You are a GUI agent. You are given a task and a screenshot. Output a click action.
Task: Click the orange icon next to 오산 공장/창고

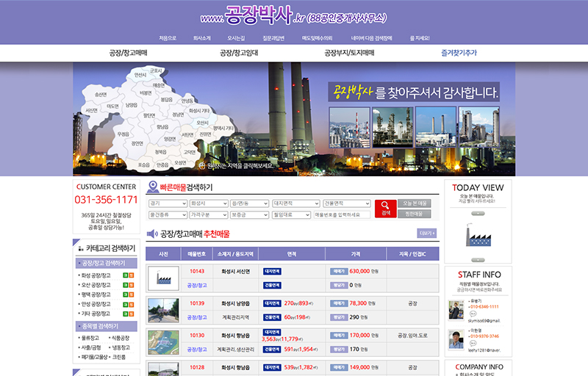click(x=132, y=285)
